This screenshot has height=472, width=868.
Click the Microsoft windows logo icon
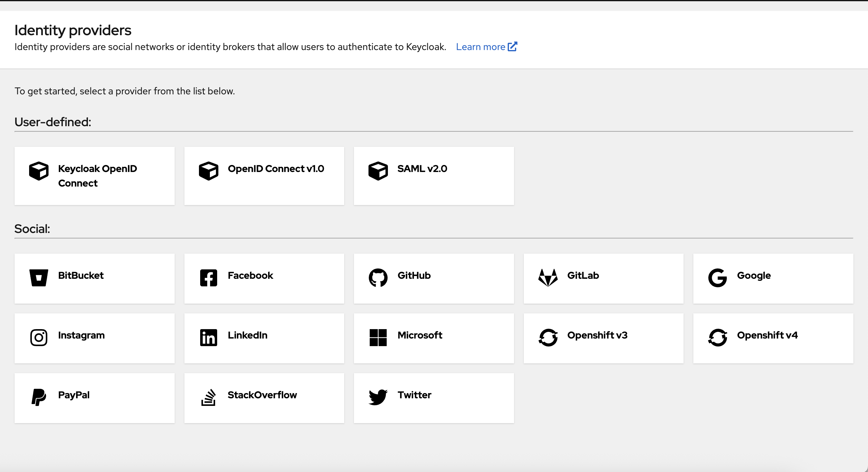pos(378,338)
